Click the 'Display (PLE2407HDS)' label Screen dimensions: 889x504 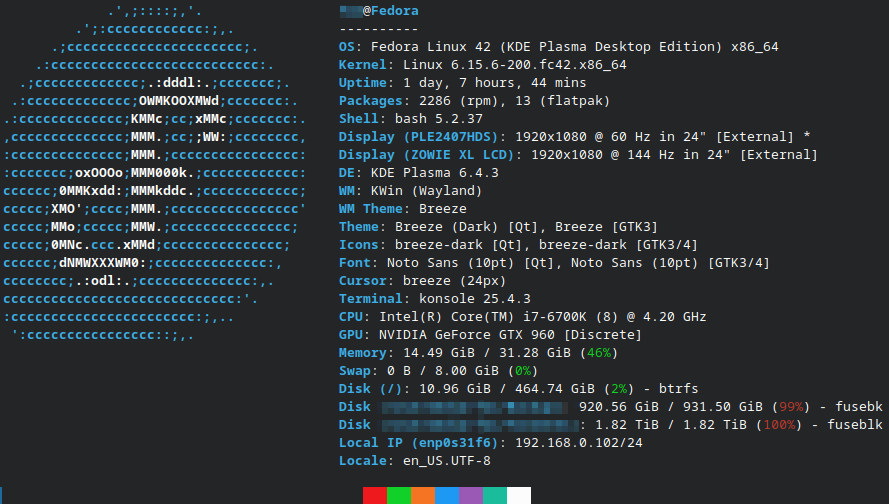click(x=418, y=137)
